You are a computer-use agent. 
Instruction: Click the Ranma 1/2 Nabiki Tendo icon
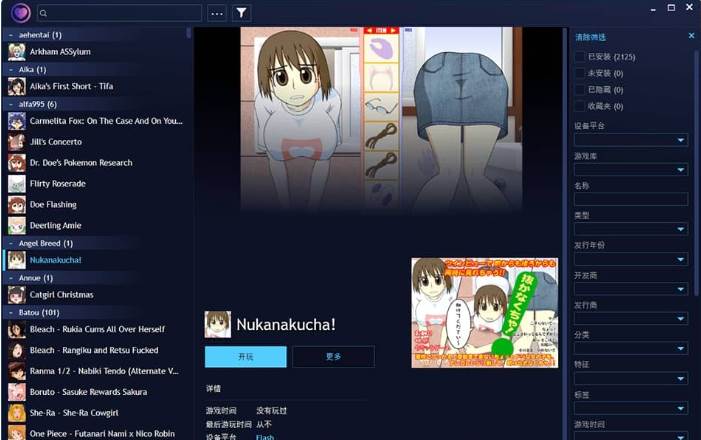pos(17,371)
